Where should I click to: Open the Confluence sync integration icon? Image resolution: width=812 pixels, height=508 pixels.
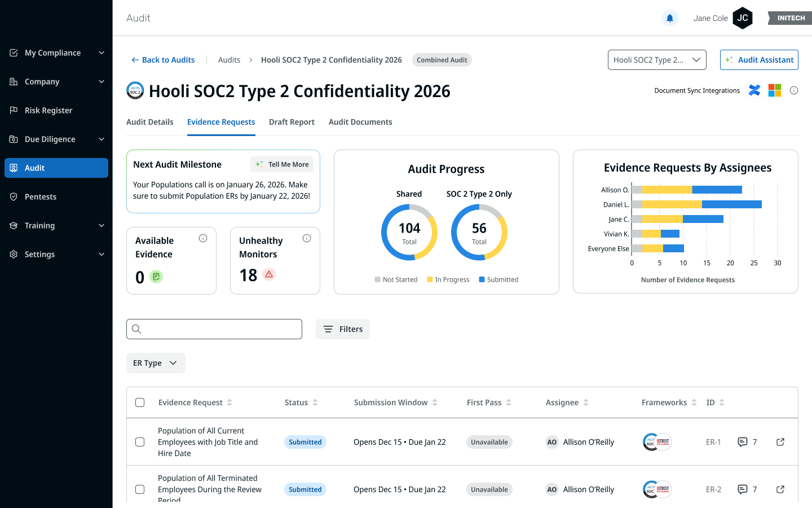point(754,90)
